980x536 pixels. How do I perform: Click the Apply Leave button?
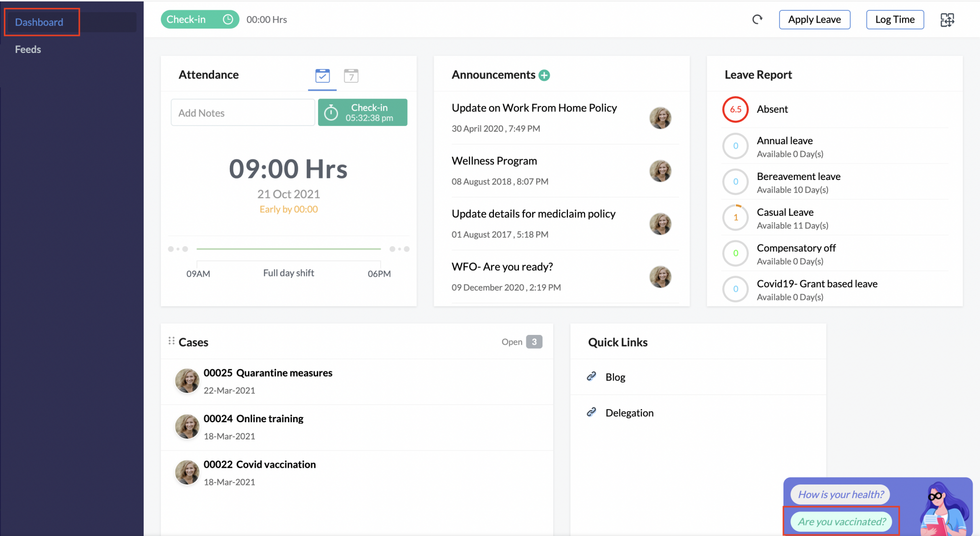[814, 20]
